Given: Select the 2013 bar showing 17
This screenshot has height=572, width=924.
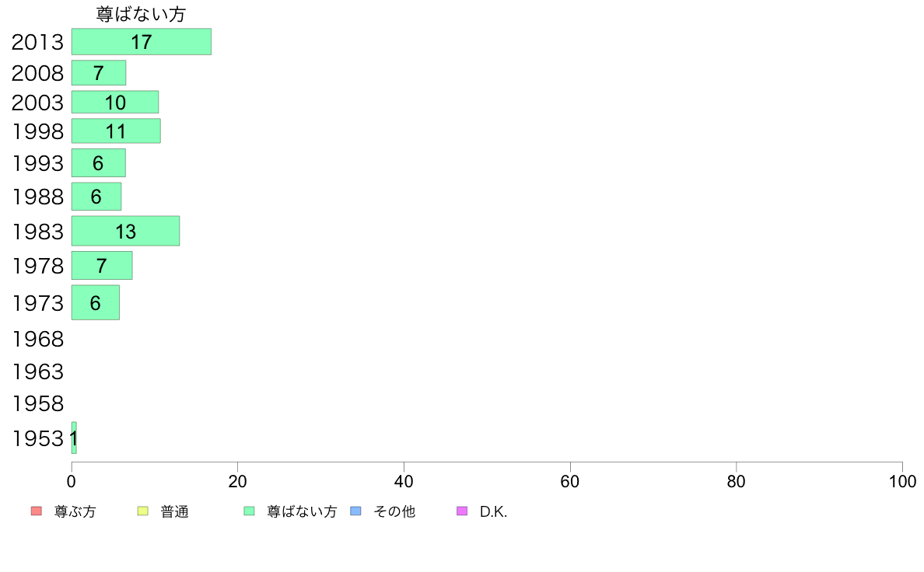Looking at the screenshot, I should click(142, 42).
